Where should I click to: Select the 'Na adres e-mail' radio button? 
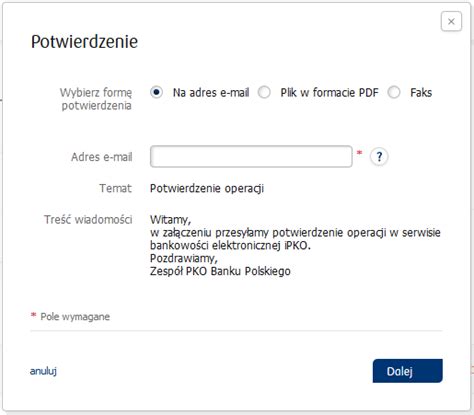point(156,92)
